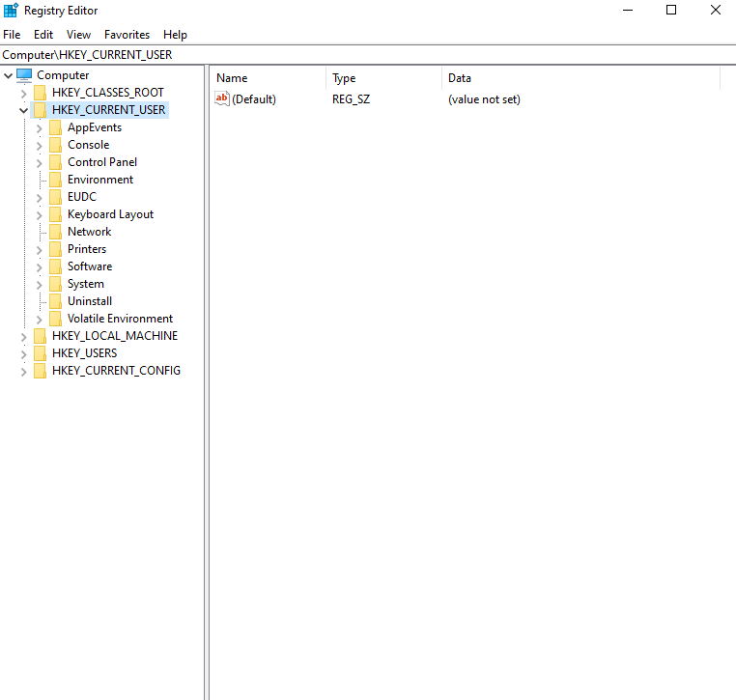The height and width of the screenshot is (700, 736).
Task: Select the HKEY_USERS label
Action: [x=84, y=352]
